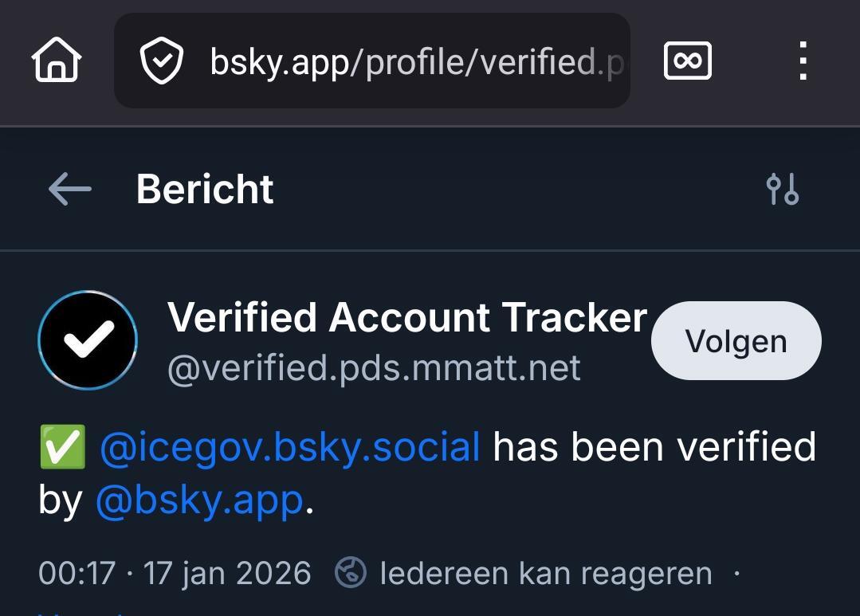Viewport: 860px width, 616px height.
Task: Open thread view settings sliders icon
Action: click(x=782, y=190)
